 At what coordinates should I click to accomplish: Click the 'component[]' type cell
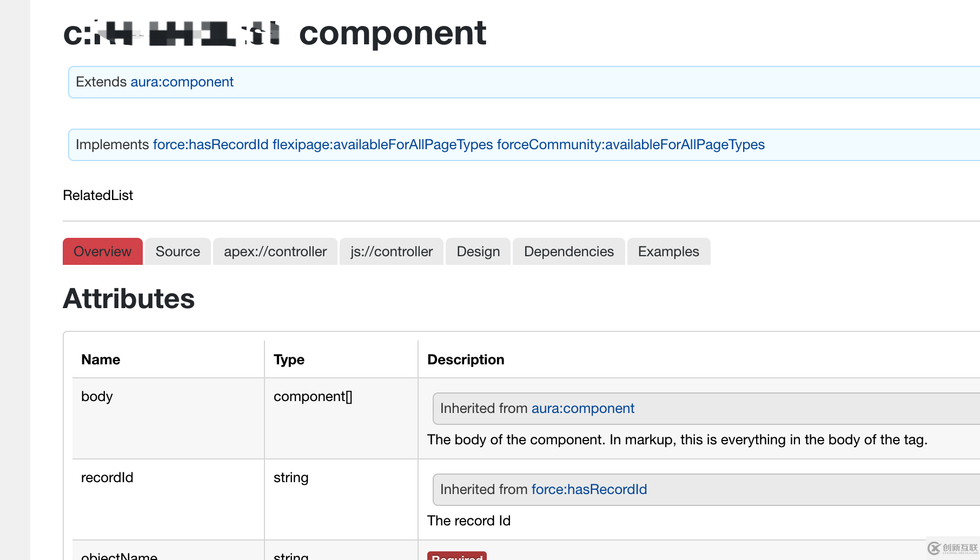coord(341,418)
